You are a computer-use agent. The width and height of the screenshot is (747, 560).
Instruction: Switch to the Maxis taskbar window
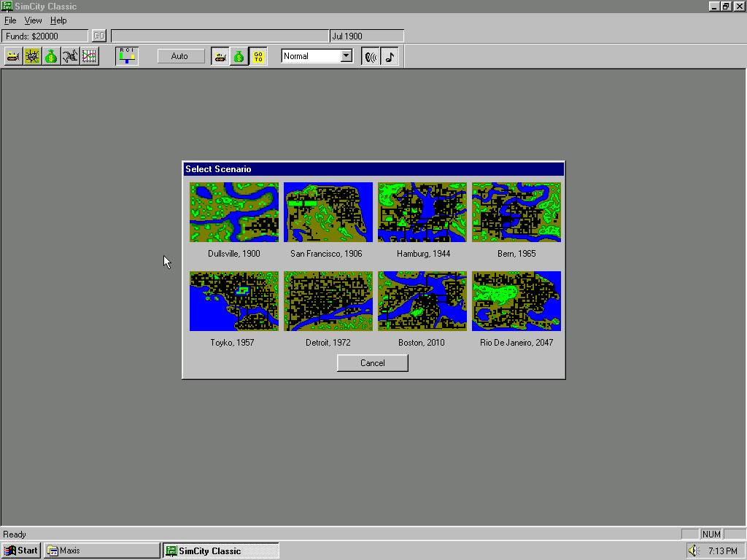click(x=102, y=551)
